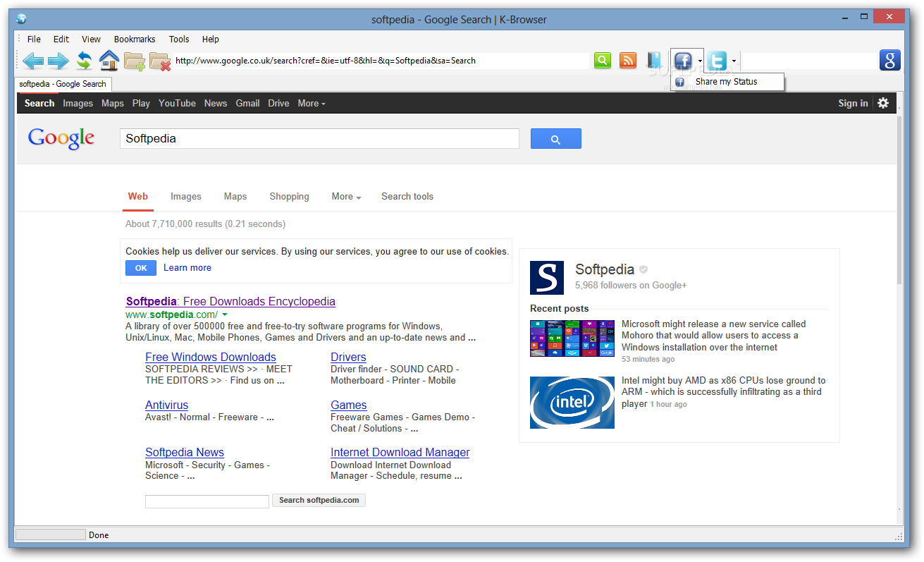Go forward with the blue right arrow
Image resolution: width=924 pixels, height=562 pixels.
[58, 61]
